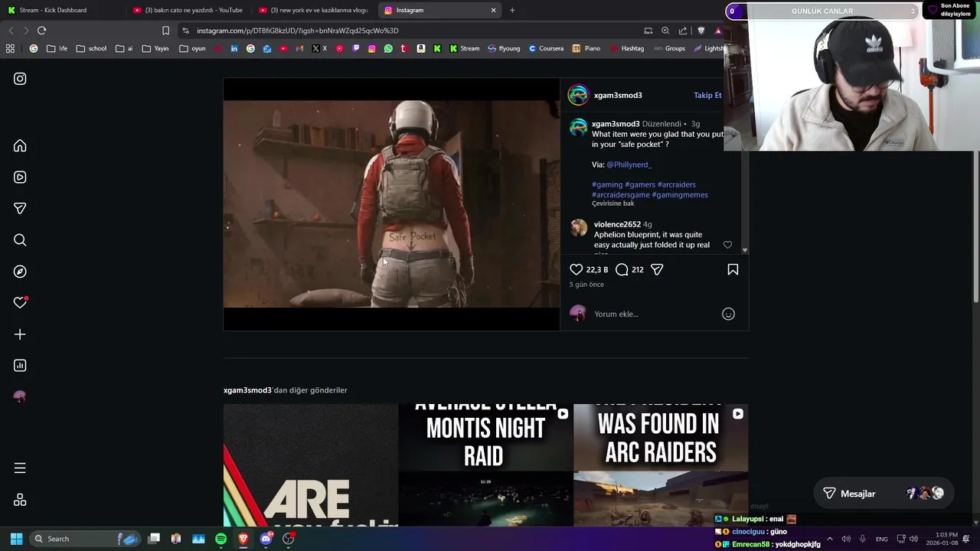
Task: Open the dashboard chart icon in sidebar
Action: (x=20, y=365)
